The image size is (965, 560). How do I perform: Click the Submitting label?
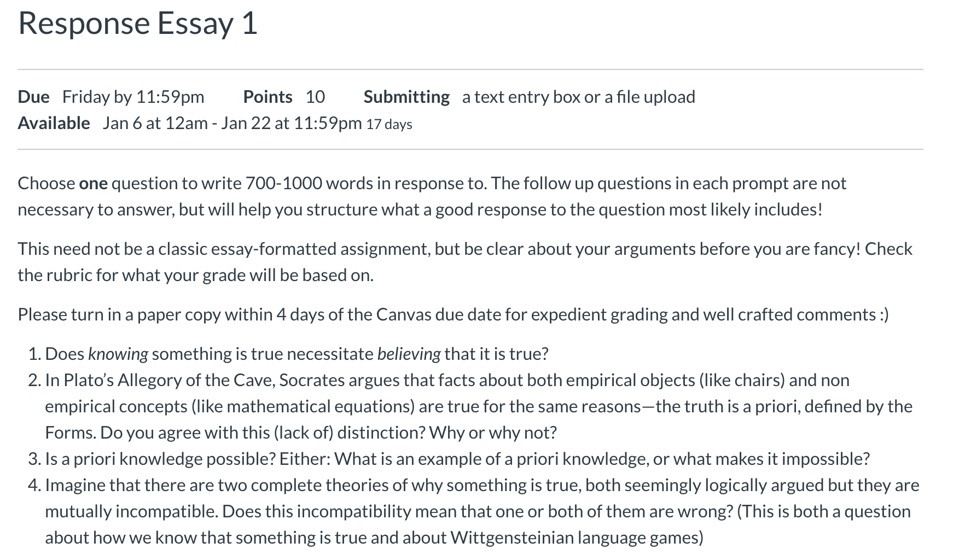(x=406, y=97)
